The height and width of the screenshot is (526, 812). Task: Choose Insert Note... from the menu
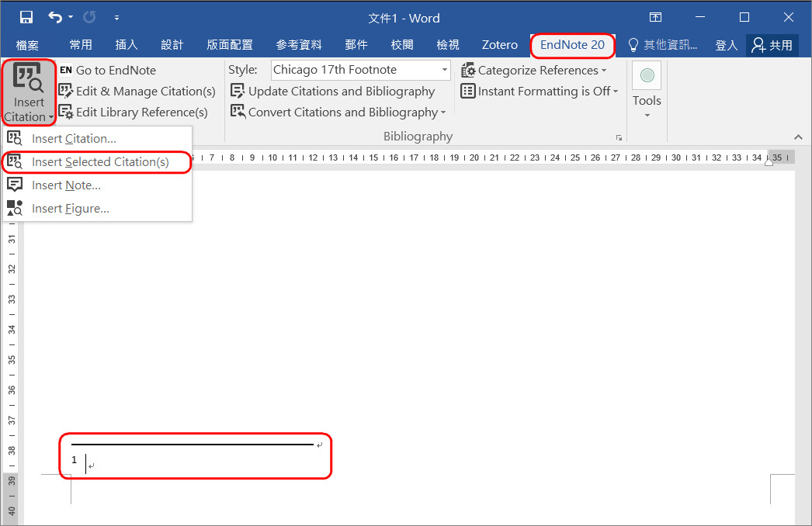coord(97,185)
